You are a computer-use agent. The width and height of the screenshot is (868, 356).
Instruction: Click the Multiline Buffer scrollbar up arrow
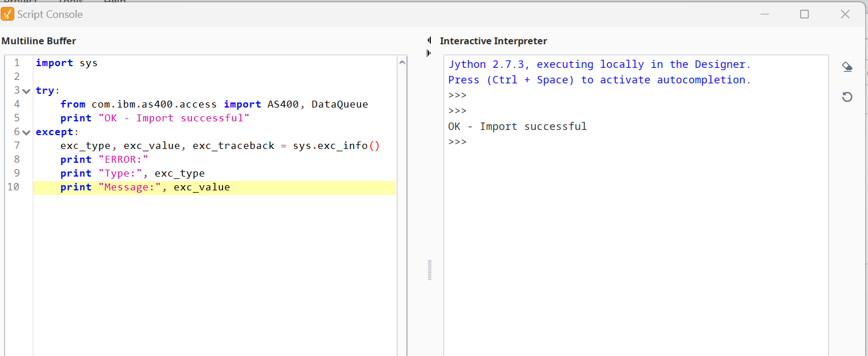click(402, 62)
